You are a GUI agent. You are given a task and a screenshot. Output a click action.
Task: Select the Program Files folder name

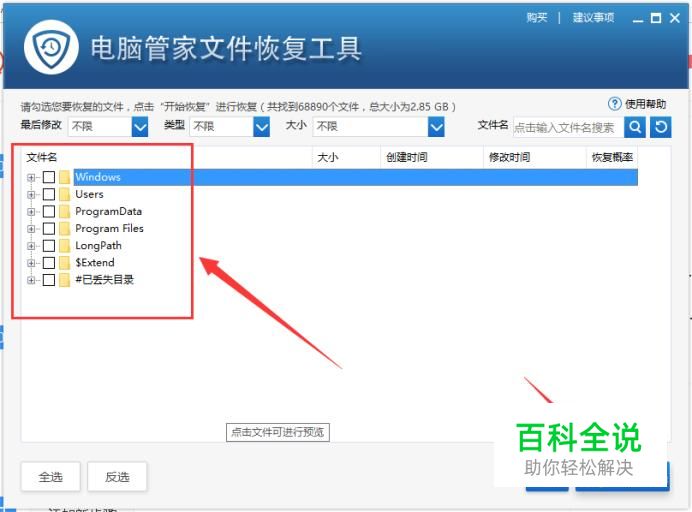tap(109, 229)
